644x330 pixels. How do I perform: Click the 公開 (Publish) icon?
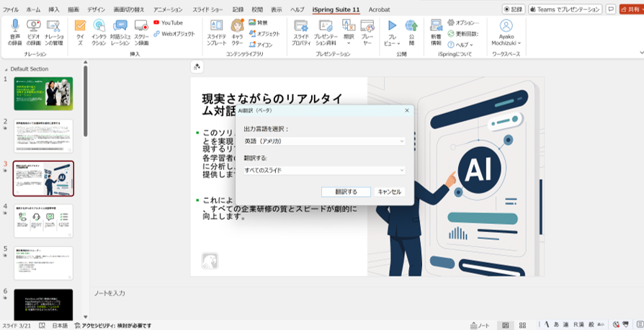(x=411, y=32)
